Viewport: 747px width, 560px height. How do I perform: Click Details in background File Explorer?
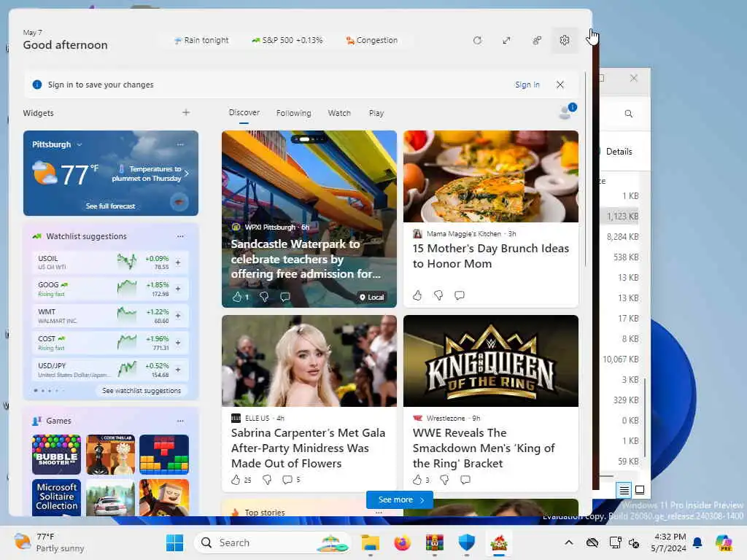pos(619,152)
